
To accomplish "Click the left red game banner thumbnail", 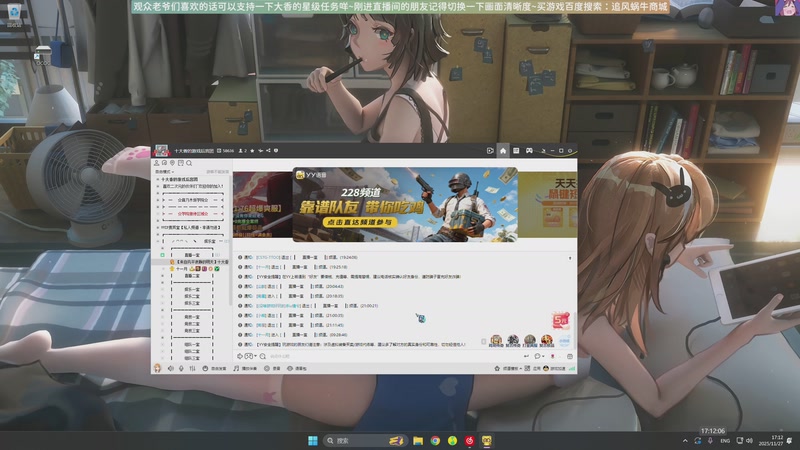I will (263, 205).
